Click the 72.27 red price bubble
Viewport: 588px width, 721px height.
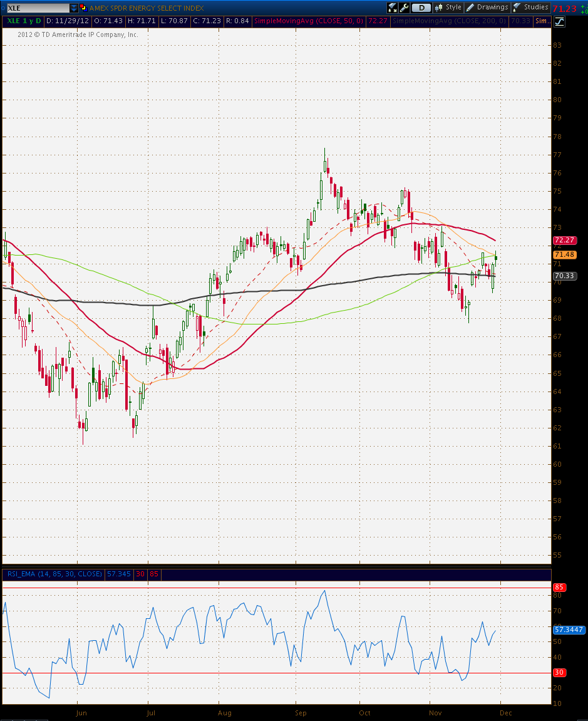[x=565, y=240]
